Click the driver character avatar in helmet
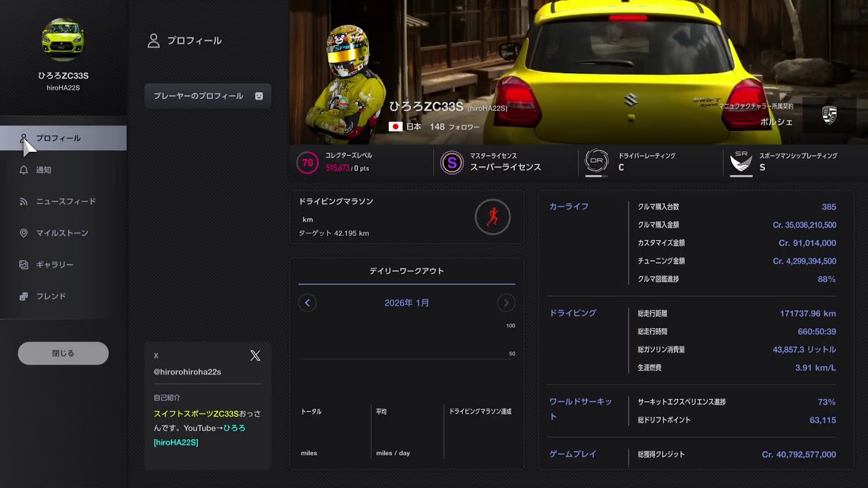 pos(348,85)
